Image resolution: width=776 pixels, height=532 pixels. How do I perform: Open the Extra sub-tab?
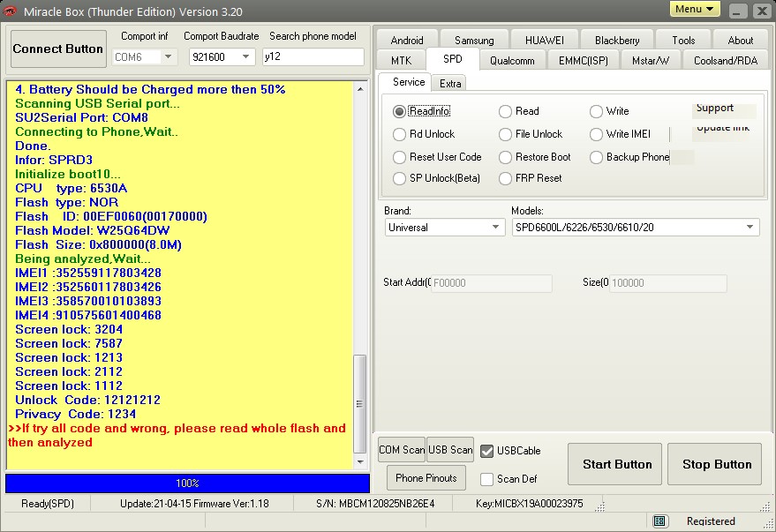pyautogui.click(x=450, y=84)
